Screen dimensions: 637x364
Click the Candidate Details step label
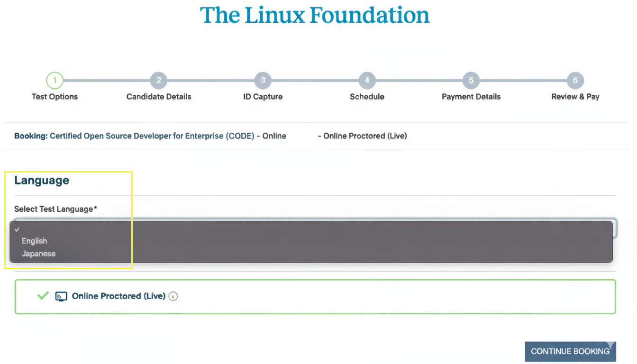pos(159,97)
